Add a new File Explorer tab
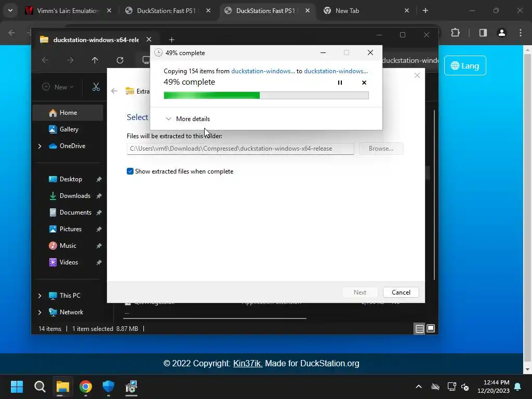 (171, 39)
